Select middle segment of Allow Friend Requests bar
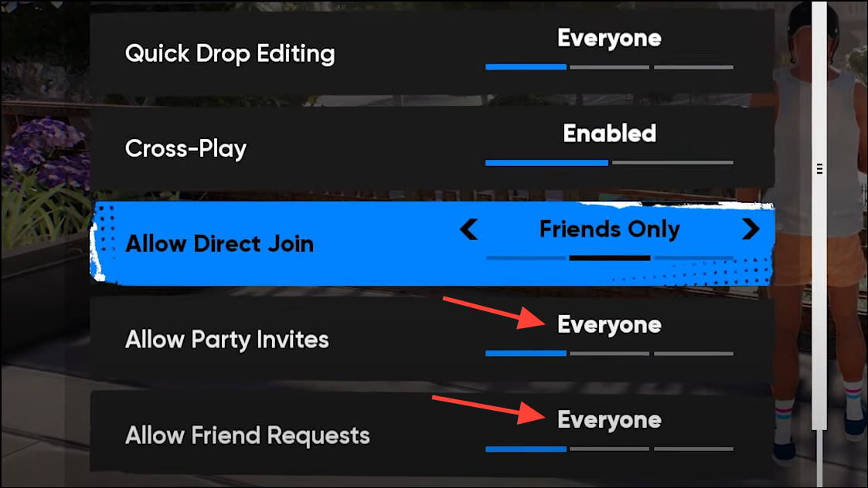Viewport: 868px width, 488px height. point(610,449)
